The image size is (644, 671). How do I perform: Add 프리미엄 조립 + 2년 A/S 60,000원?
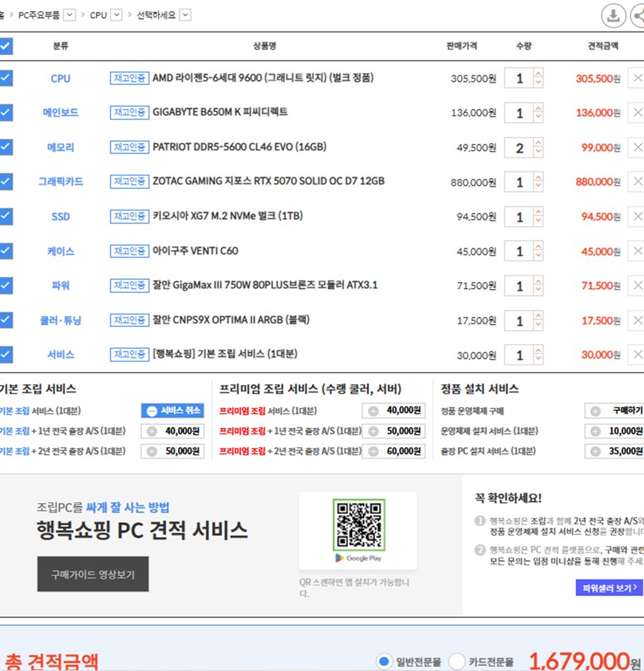click(x=394, y=451)
